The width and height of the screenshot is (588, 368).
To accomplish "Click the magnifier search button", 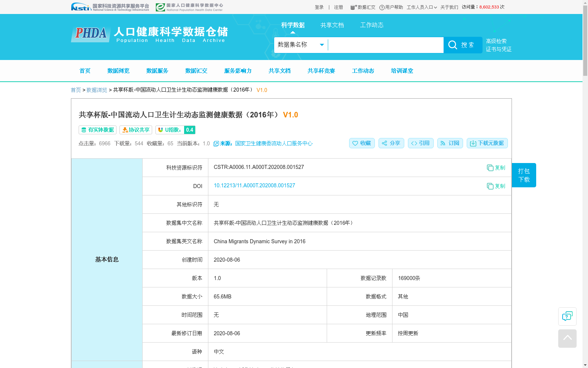I will click(x=463, y=45).
